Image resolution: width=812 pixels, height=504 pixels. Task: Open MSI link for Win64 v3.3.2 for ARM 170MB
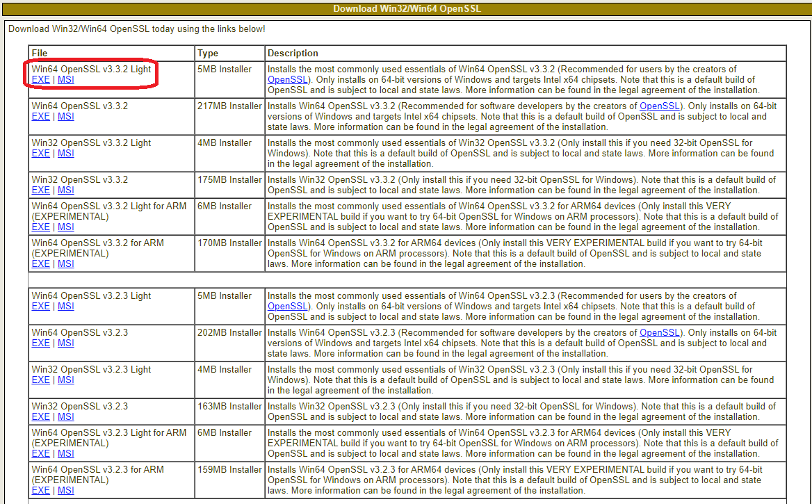pos(66,263)
